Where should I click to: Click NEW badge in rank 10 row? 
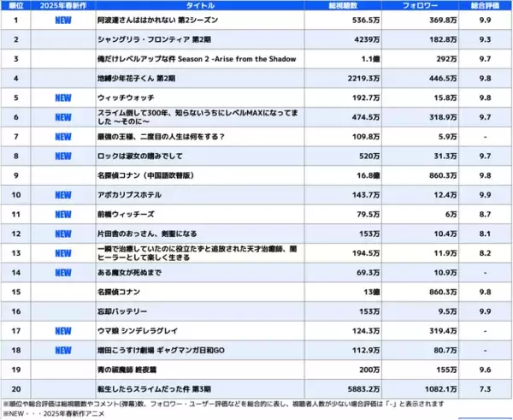click(63, 195)
